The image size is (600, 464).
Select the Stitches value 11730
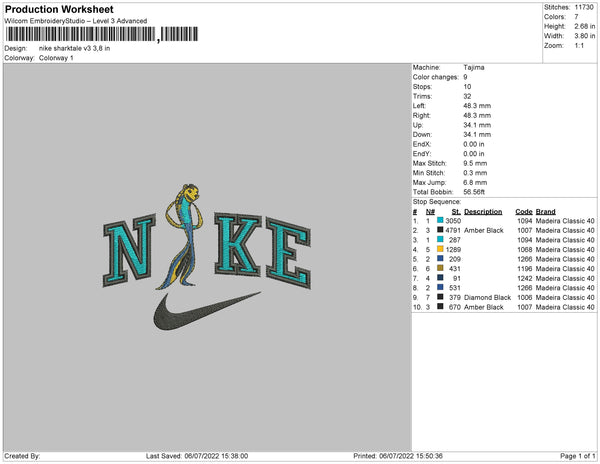pos(584,7)
